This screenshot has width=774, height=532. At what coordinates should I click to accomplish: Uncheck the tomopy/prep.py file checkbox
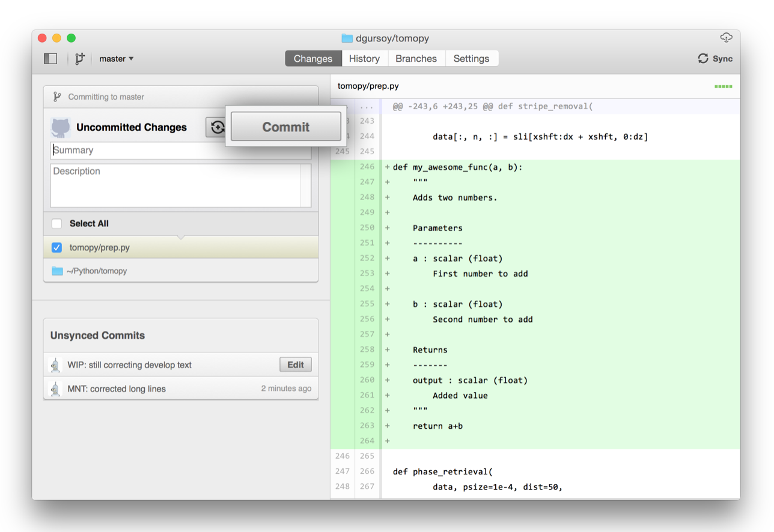(56, 247)
